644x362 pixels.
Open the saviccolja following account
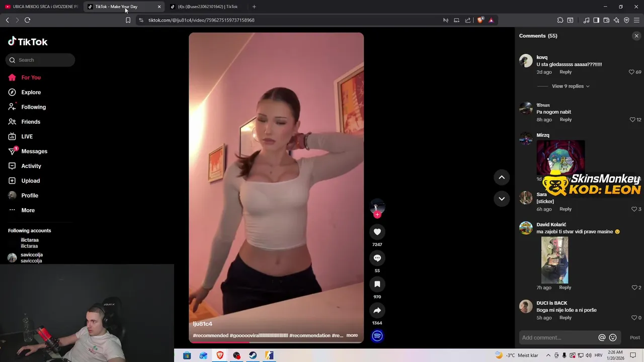click(31, 257)
